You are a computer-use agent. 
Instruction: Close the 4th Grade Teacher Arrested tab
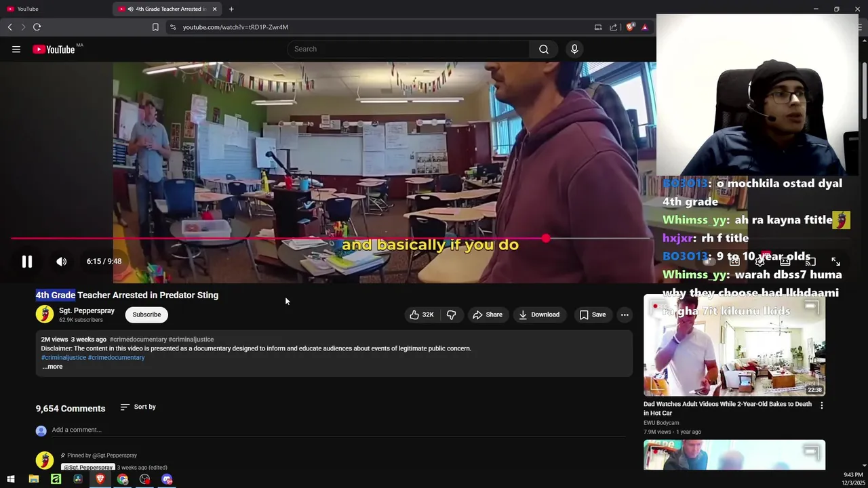pyautogui.click(x=215, y=9)
